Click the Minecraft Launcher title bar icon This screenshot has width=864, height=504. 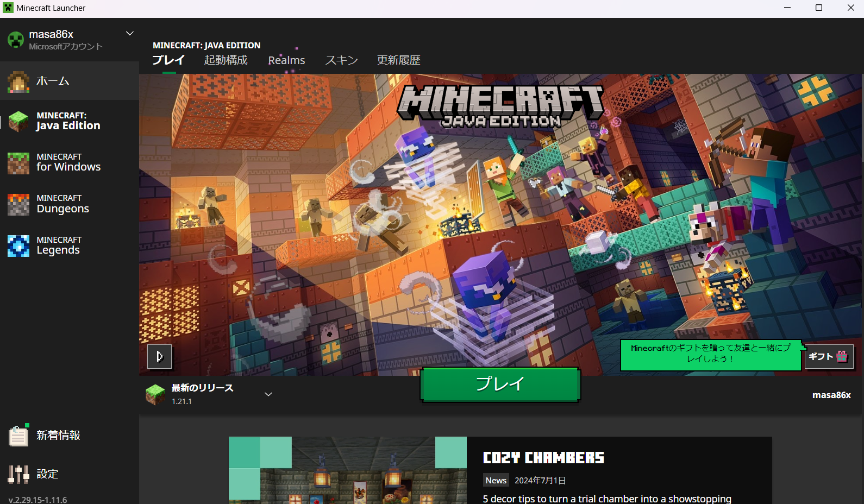tap(8, 8)
